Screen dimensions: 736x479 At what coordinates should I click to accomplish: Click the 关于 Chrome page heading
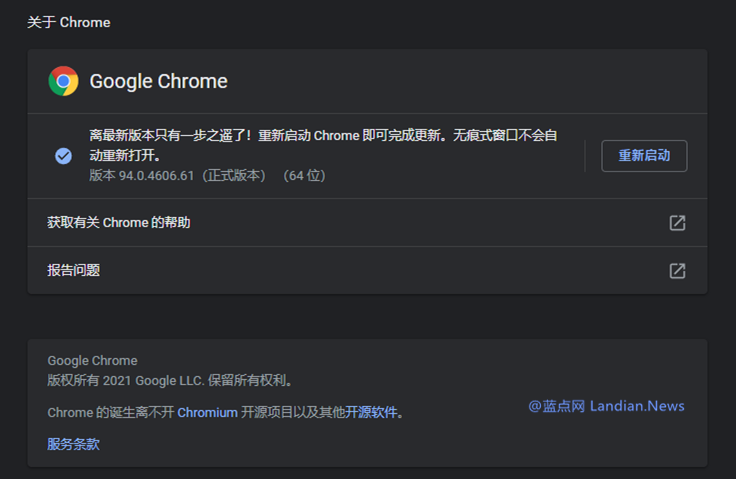click(x=68, y=22)
